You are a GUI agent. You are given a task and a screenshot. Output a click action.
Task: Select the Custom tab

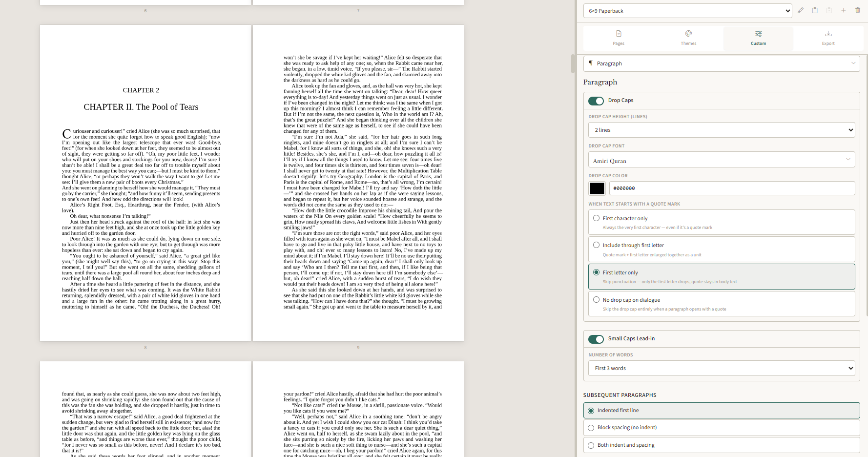coord(758,38)
